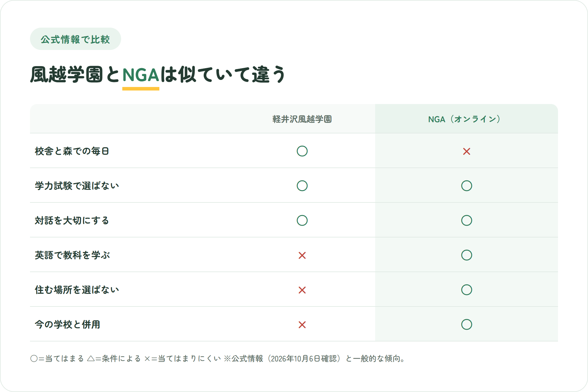The width and height of the screenshot is (588, 392).
Task: Click the footnote text starting with ○=当てはまる
Action: (218, 359)
